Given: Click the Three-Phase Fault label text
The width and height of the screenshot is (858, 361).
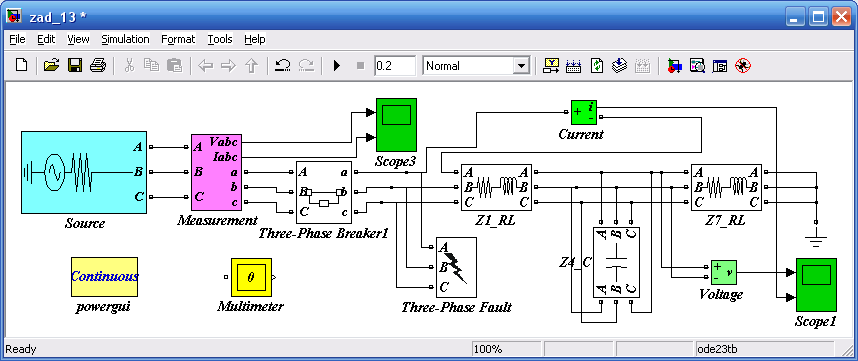Looking at the screenshot, I should coord(456,307).
